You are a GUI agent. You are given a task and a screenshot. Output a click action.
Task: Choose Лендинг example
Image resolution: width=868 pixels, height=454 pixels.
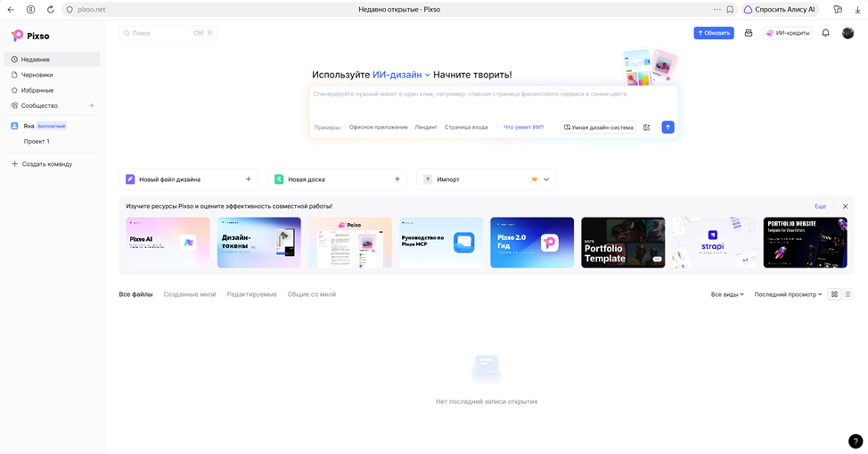426,127
